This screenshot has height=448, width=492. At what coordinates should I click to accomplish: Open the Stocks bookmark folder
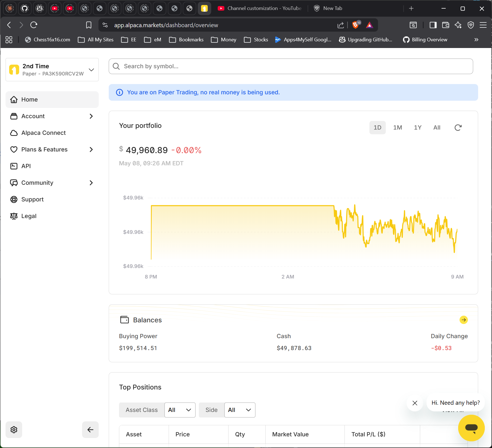pyautogui.click(x=256, y=40)
